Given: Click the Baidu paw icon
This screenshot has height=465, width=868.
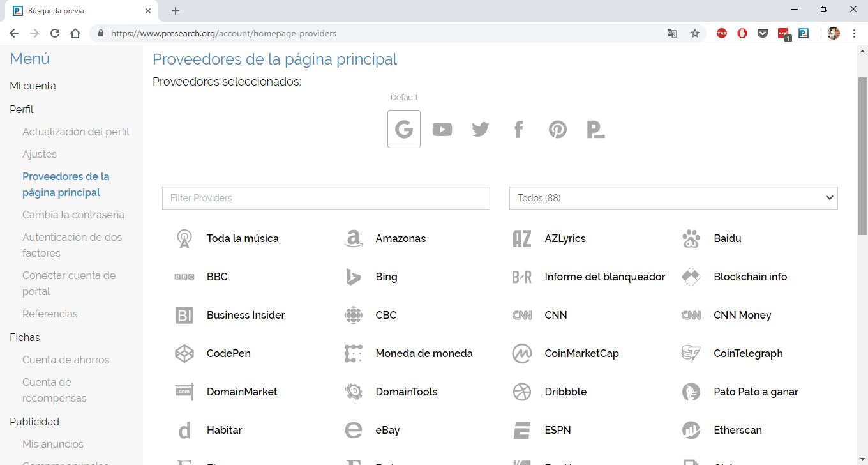Looking at the screenshot, I should pyautogui.click(x=691, y=238).
